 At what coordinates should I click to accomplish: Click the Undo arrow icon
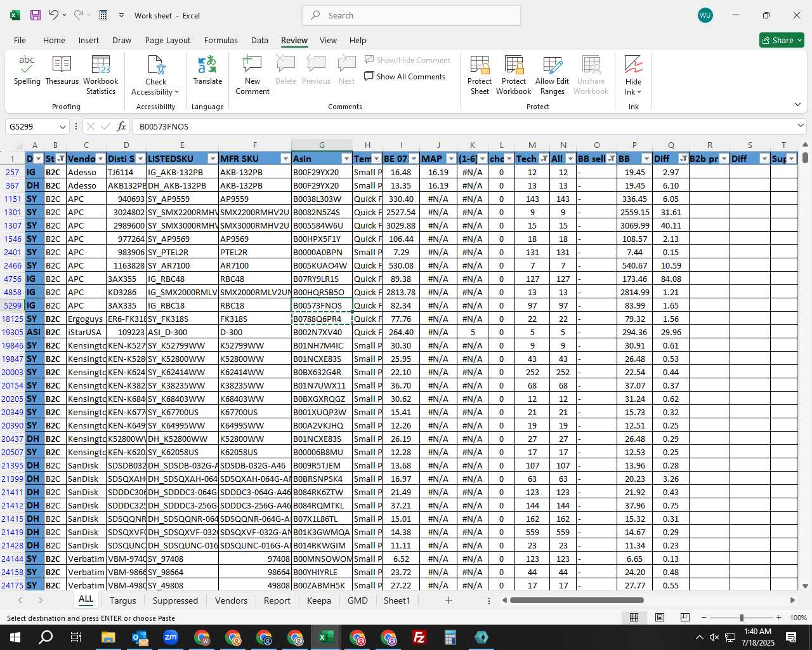point(54,15)
